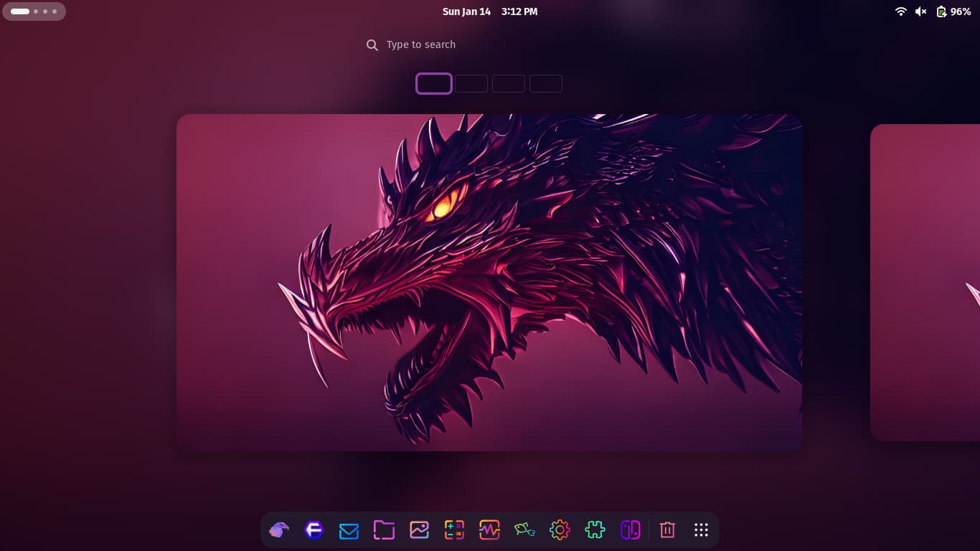Viewport: 980px width, 551px height.
Task: Open the Trash icon in dock
Action: pos(667,530)
